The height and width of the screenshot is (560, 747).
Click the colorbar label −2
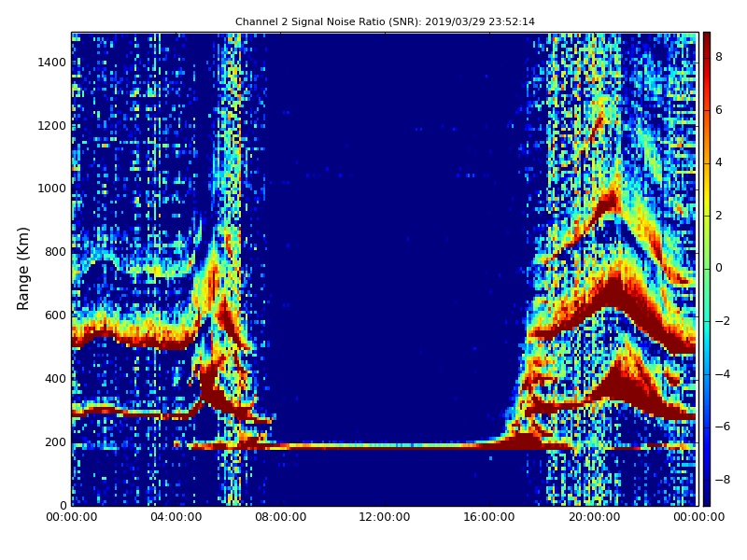tap(723, 321)
